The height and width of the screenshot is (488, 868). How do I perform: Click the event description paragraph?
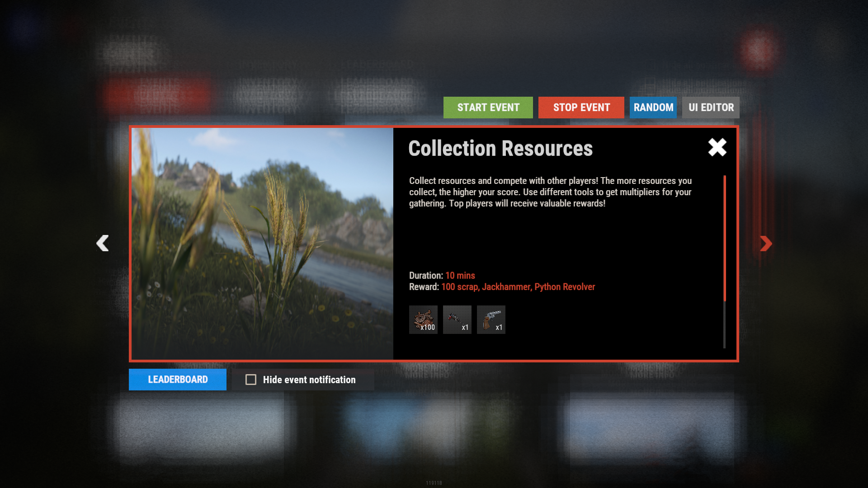click(550, 192)
